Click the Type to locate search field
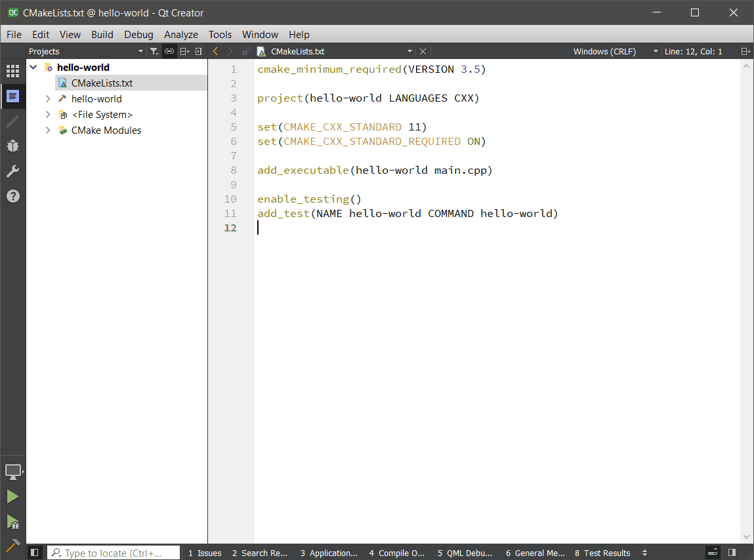 pos(113,553)
